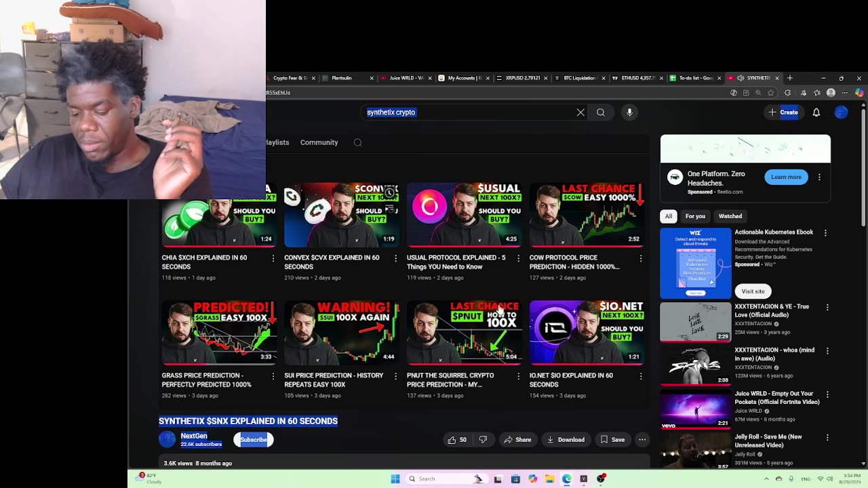Open more actions for the Synthetix video
868x488 pixels.
pyautogui.click(x=642, y=440)
